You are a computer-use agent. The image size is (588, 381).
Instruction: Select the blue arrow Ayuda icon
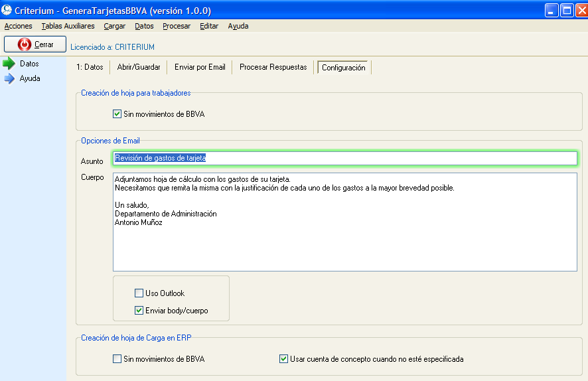[9, 78]
